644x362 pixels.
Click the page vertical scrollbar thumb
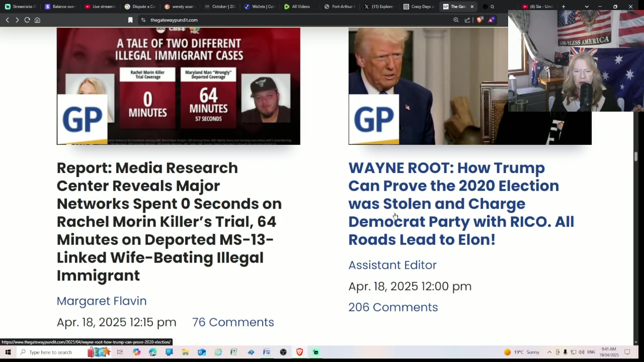[635, 156]
